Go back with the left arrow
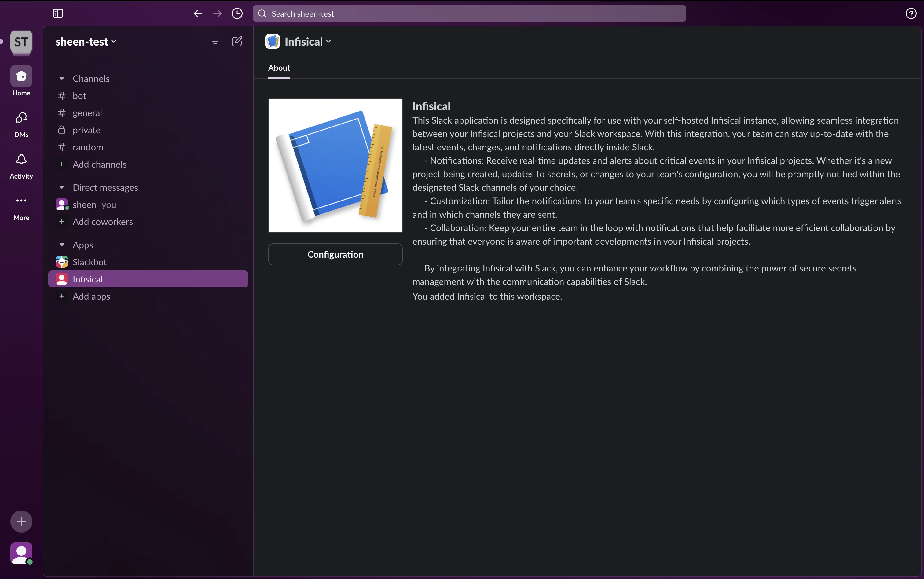This screenshot has width=924, height=579. [x=197, y=14]
